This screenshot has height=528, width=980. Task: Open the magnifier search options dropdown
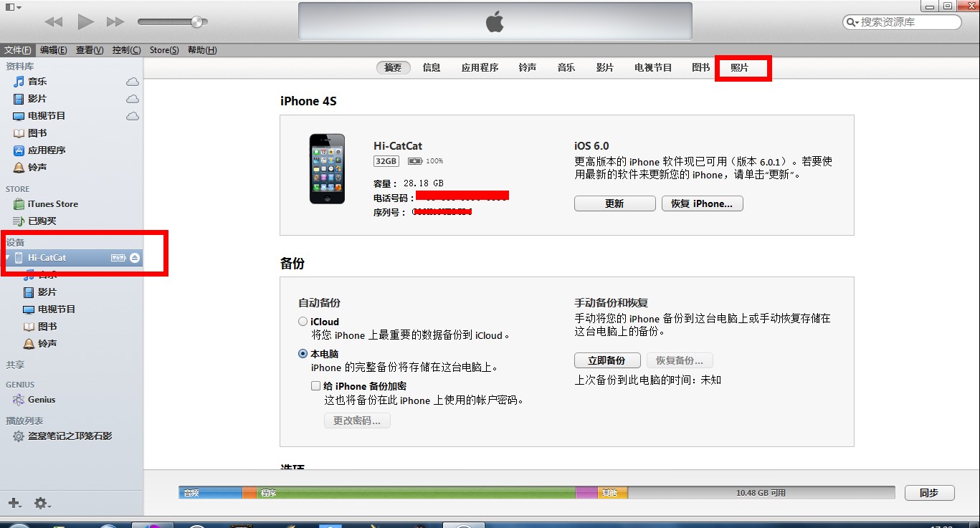pyautogui.click(x=852, y=22)
